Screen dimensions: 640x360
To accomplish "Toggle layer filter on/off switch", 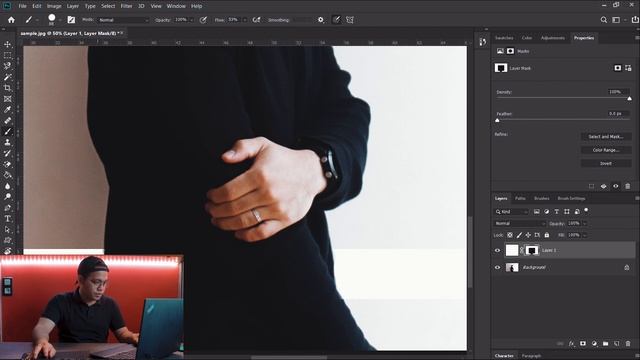I will pyautogui.click(x=587, y=211).
